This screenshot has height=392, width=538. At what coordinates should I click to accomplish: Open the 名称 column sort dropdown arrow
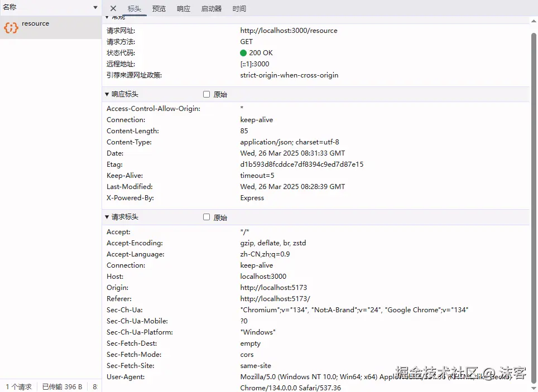click(95, 8)
